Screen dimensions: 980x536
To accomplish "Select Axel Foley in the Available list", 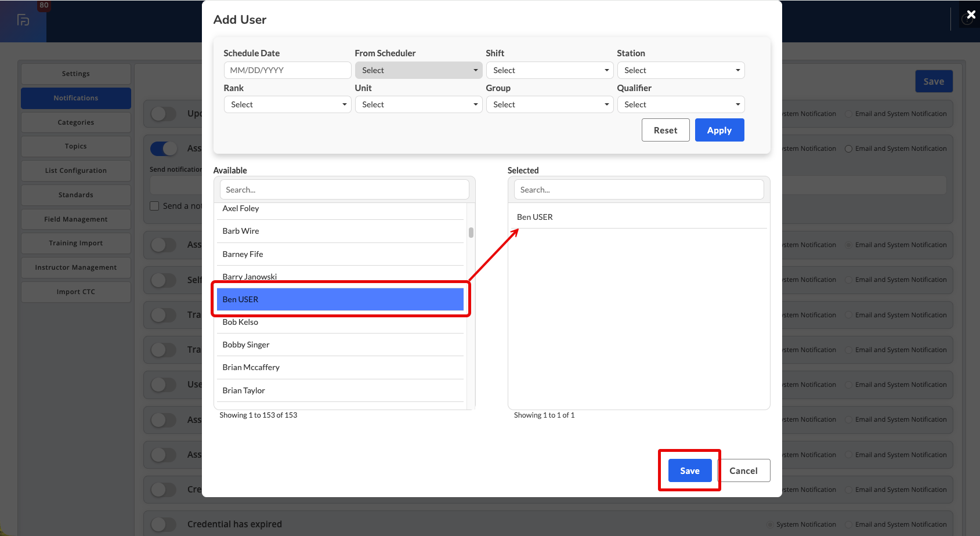I will (x=341, y=209).
